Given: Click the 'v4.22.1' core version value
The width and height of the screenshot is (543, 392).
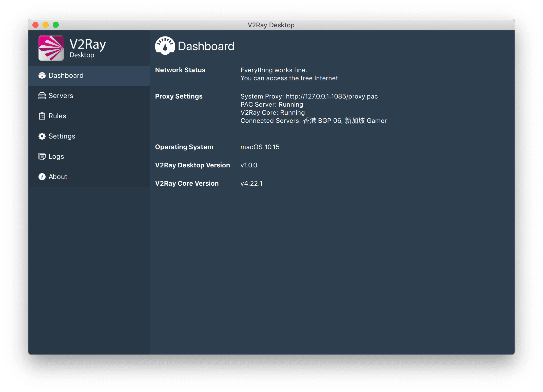Looking at the screenshot, I should pos(251,184).
